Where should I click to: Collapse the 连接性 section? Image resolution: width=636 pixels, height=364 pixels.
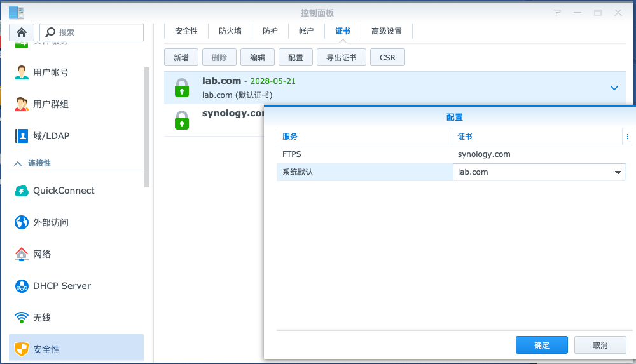coord(18,163)
